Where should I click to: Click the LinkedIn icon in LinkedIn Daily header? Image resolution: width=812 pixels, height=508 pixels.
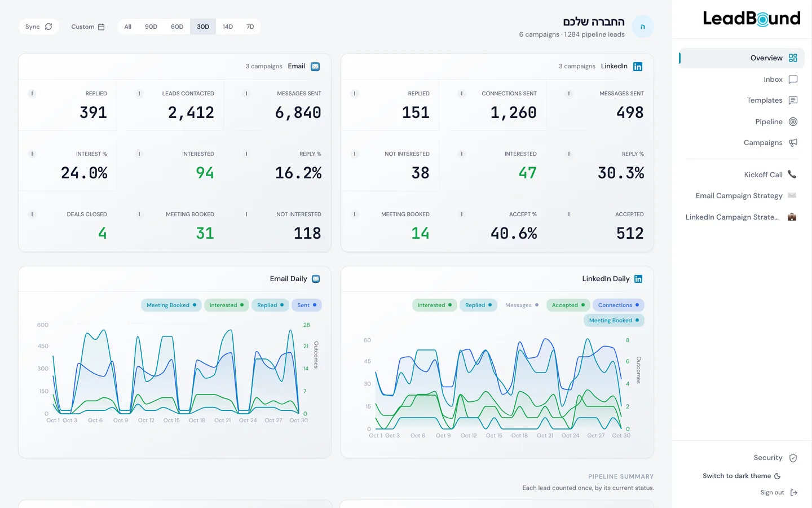638,279
